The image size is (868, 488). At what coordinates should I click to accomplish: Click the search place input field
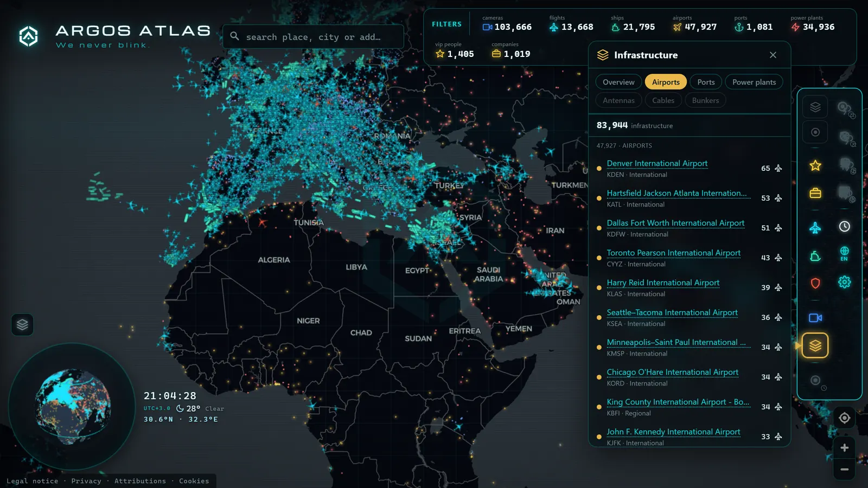[313, 36]
